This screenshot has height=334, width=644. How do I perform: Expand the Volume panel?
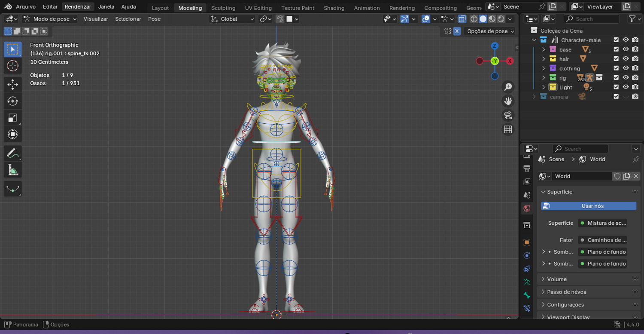pos(557,279)
